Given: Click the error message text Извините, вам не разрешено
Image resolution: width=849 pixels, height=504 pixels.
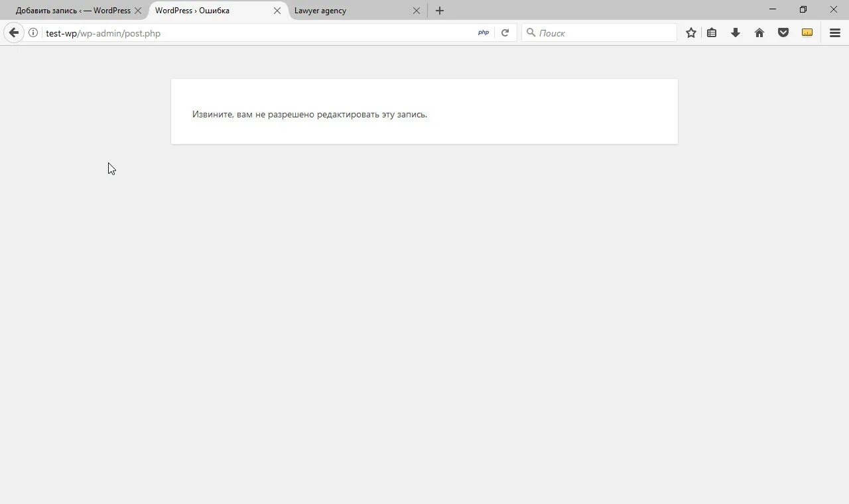Looking at the screenshot, I should pos(310,114).
